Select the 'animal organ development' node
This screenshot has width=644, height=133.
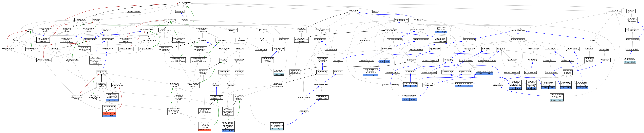click(501, 49)
